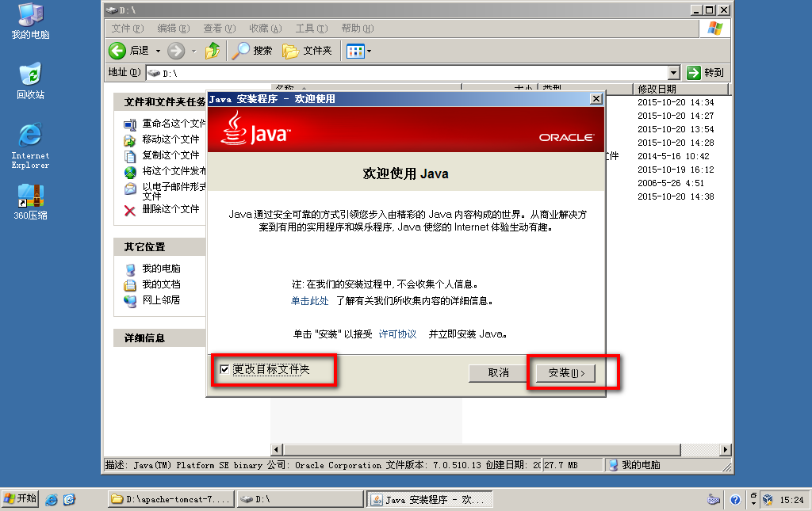Click 删除这个文件 red X task

pos(130,210)
